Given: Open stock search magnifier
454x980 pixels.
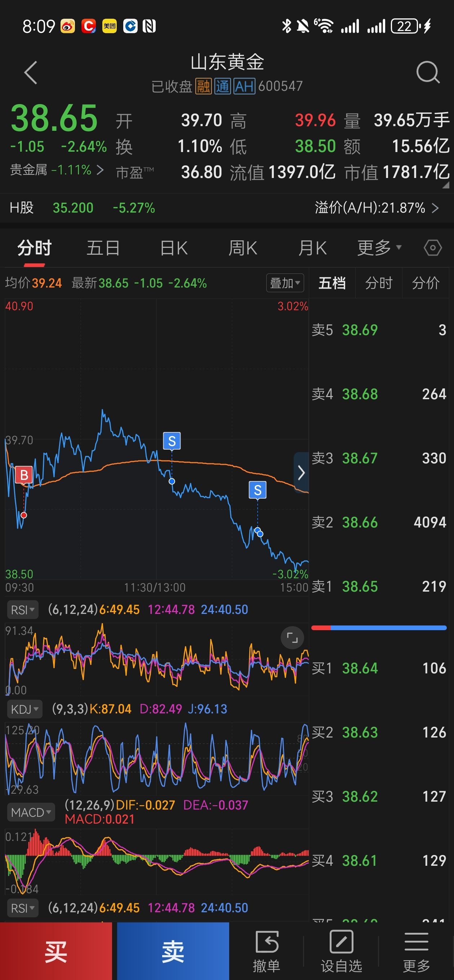Looking at the screenshot, I should pos(428,72).
